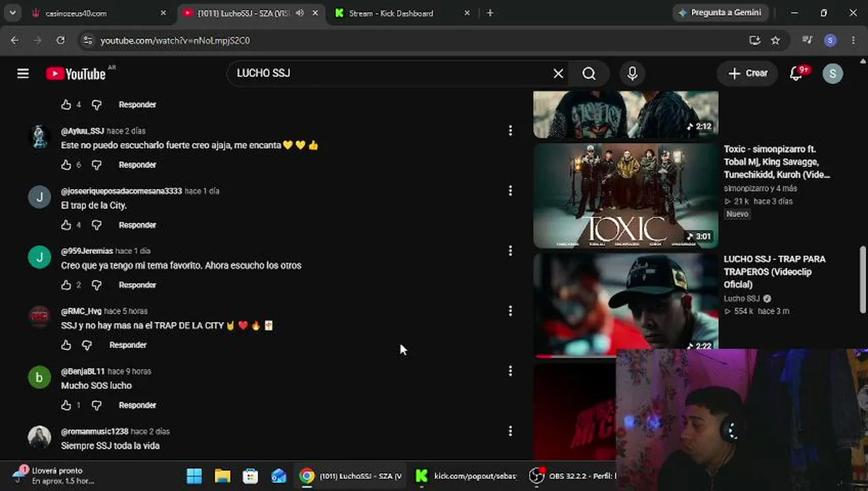Like the @959Jeremias comment
The width and height of the screenshot is (868, 491).
click(x=66, y=285)
